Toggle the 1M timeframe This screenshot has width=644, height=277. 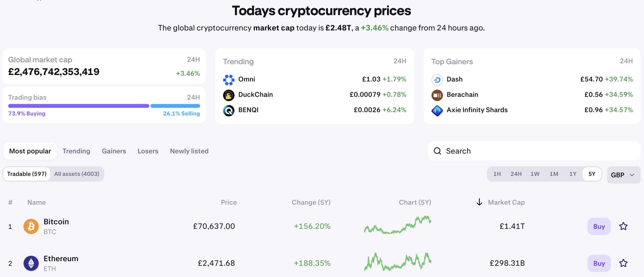(554, 174)
